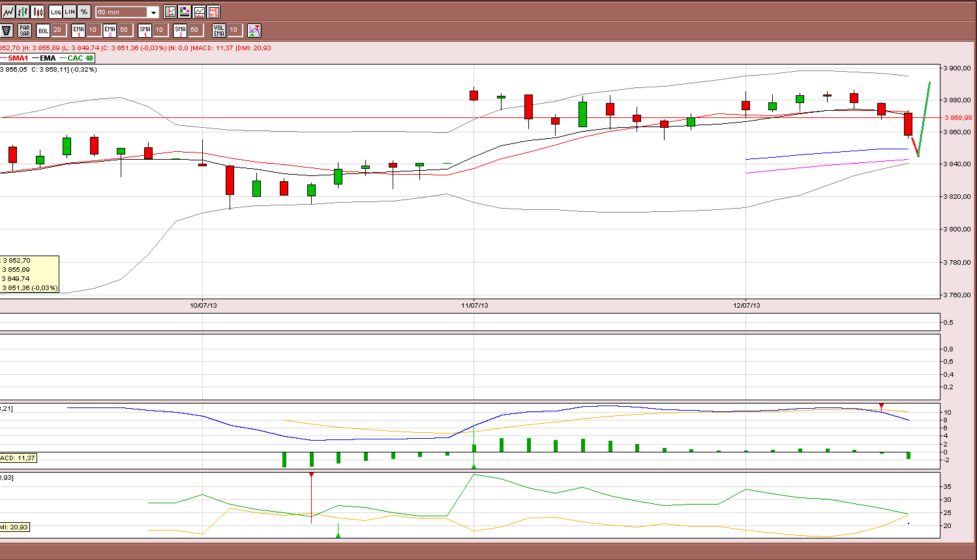
Task: Click the 12/07/13 date label
Action: (747, 305)
